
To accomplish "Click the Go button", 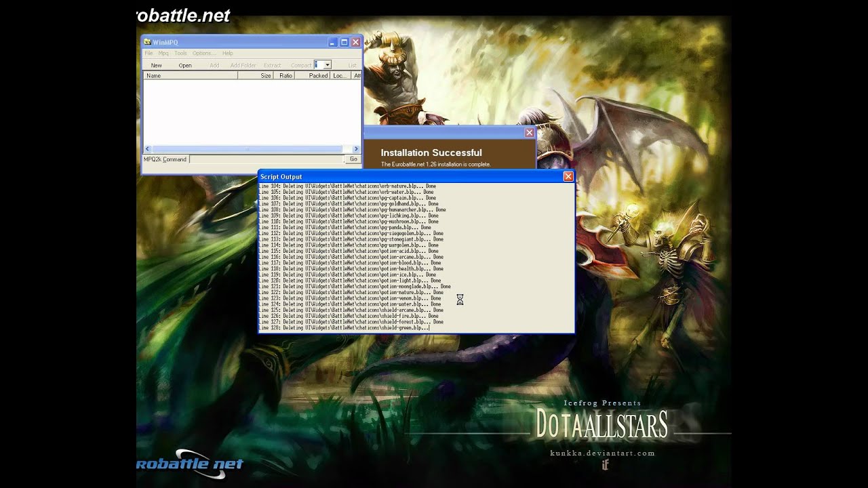I will point(353,159).
